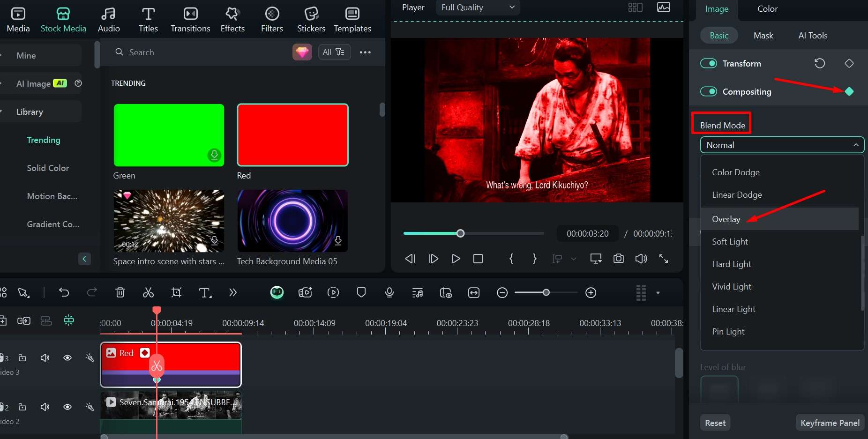
Task: Click the timeline zoom slider handle
Action: [x=546, y=293]
